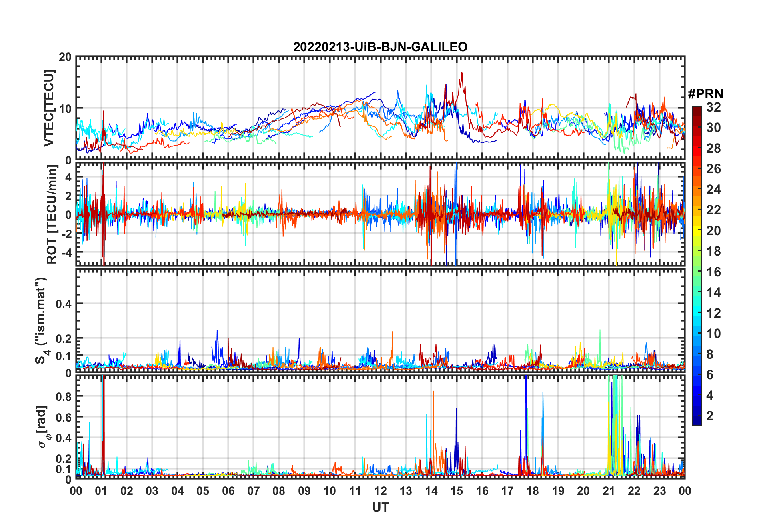Viewport: 761px width, 532px height.
Task: Select the 0.4 tick on S4 axis
Action: tap(64, 304)
